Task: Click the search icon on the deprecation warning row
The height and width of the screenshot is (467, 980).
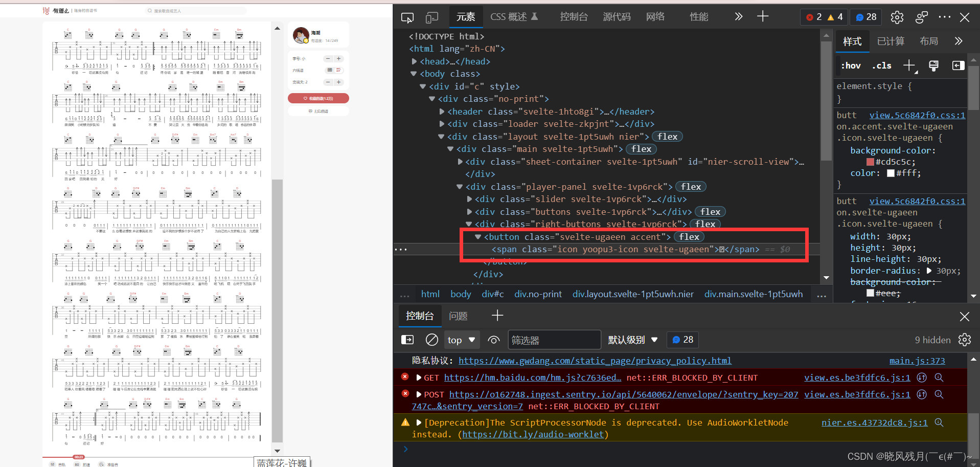Action: (939, 422)
